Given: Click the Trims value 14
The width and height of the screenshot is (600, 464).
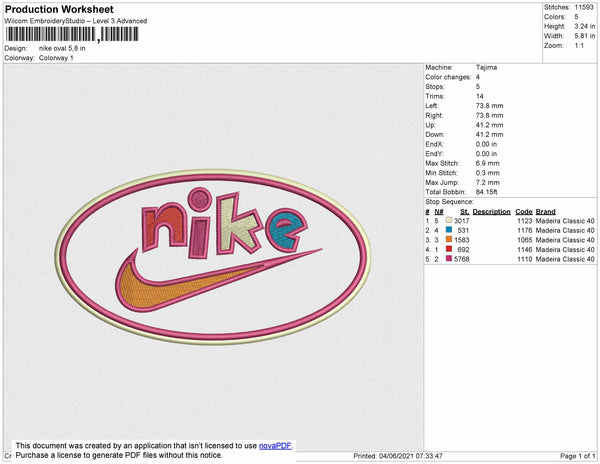Looking at the screenshot, I should pyautogui.click(x=480, y=96).
